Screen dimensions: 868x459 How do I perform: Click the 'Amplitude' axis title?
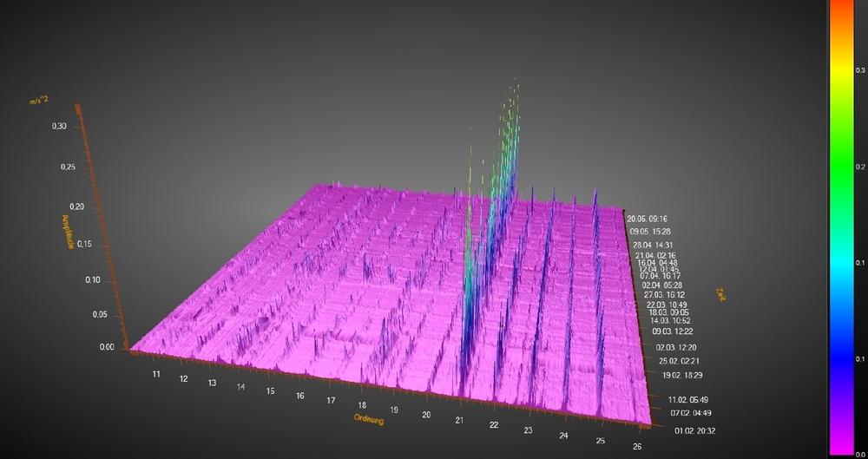[x=68, y=232]
